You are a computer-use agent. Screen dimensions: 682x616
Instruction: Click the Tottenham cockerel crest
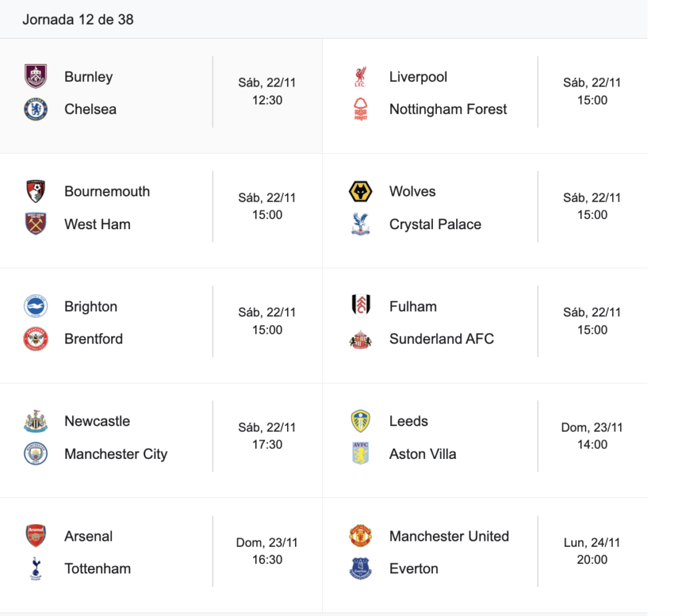pyautogui.click(x=36, y=569)
